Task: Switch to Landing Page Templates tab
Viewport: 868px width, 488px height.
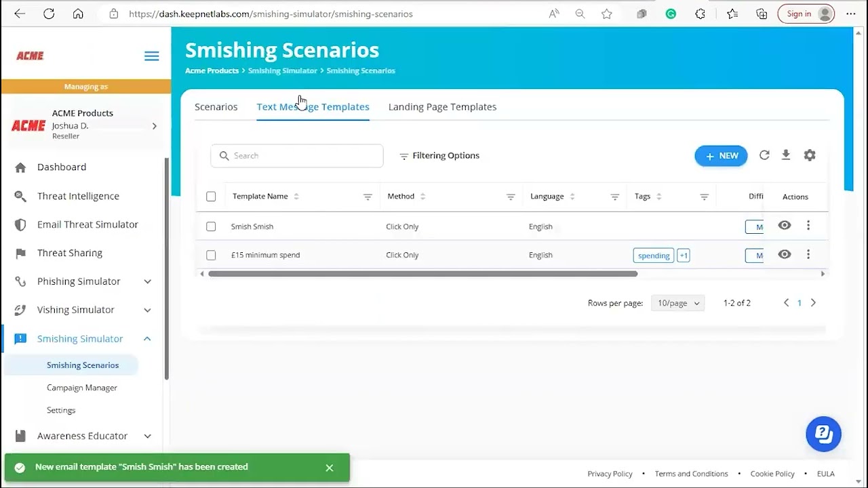Action: click(442, 107)
